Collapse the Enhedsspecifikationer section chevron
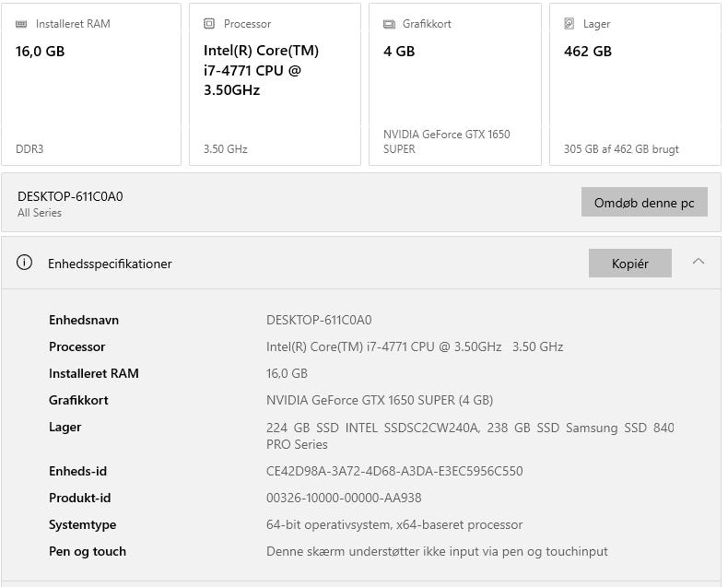Image resolution: width=728 pixels, height=587 pixels. point(699,263)
